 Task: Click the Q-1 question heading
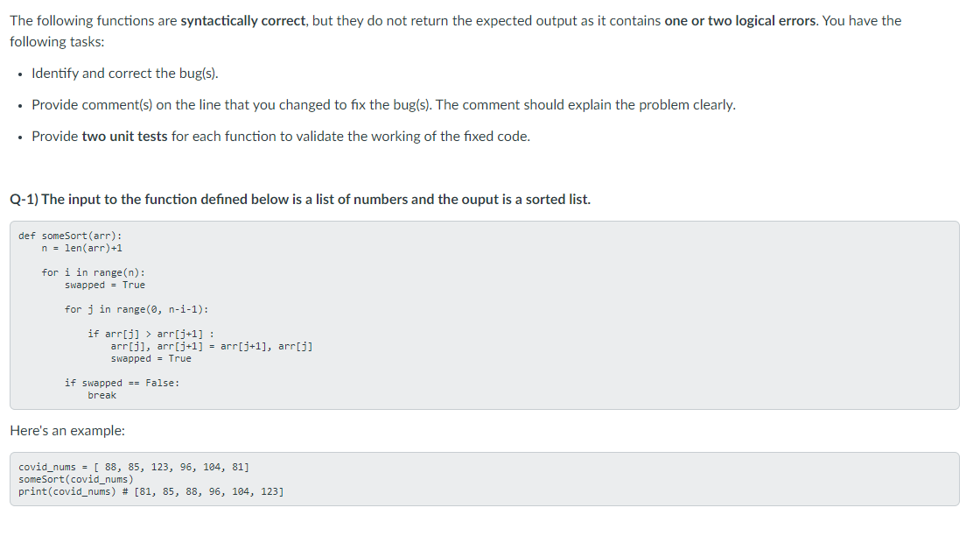[300, 200]
